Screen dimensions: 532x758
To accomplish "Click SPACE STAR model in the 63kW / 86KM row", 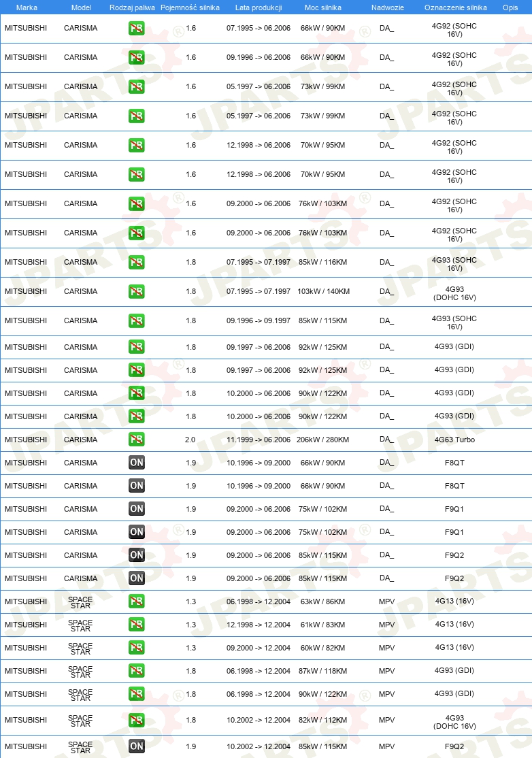I will [x=80, y=602].
